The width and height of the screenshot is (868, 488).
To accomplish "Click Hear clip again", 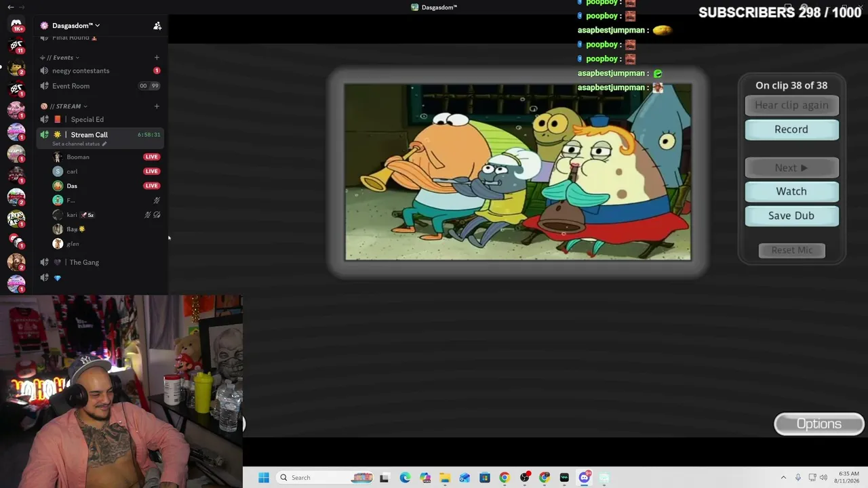I will click(791, 105).
